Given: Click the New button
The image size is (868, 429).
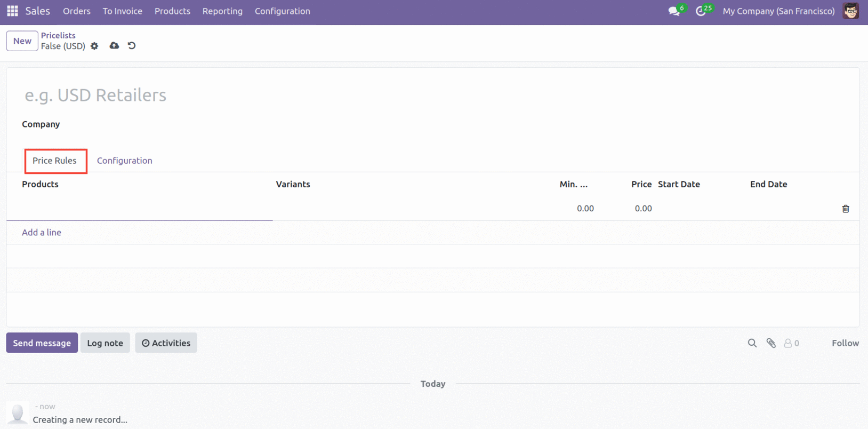Looking at the screenshot, I should click(x=22, y=41).
